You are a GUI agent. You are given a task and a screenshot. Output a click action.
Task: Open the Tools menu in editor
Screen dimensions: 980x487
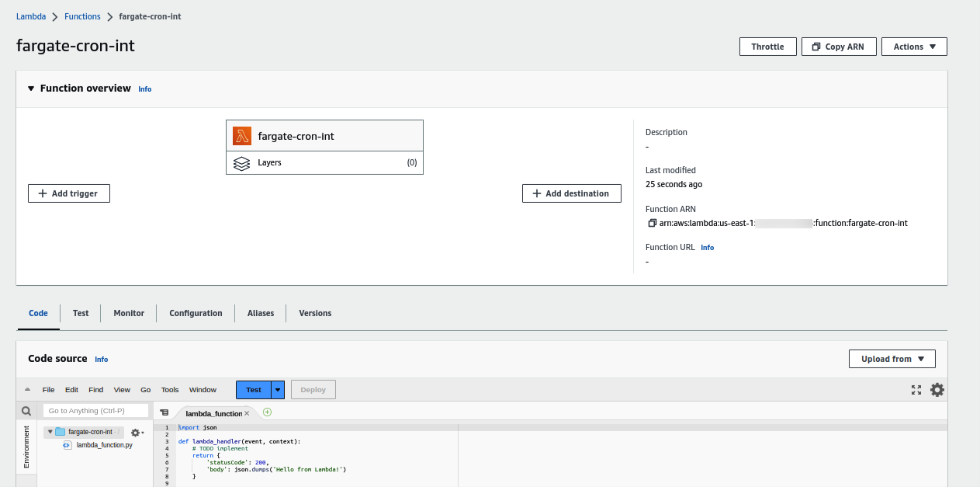pos(170,390)
